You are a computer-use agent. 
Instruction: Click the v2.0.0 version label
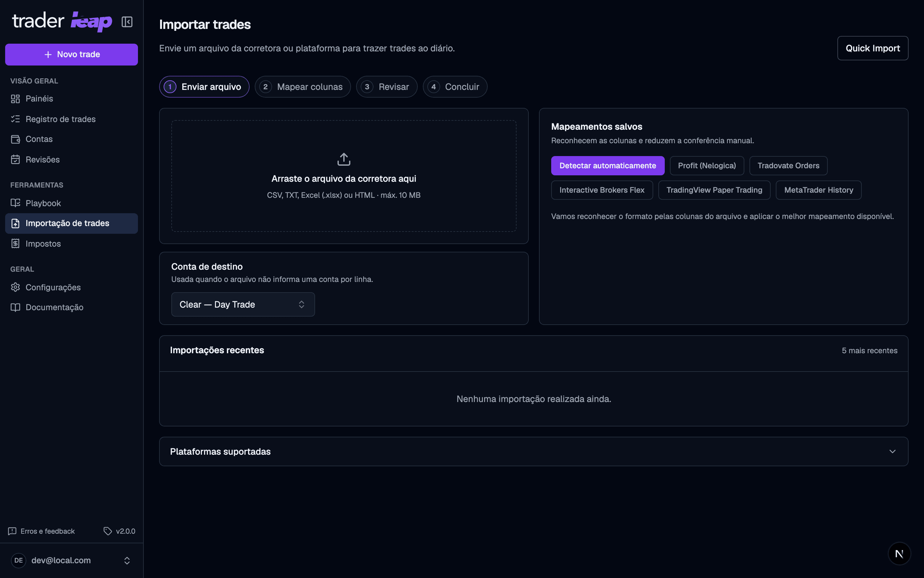126,531
